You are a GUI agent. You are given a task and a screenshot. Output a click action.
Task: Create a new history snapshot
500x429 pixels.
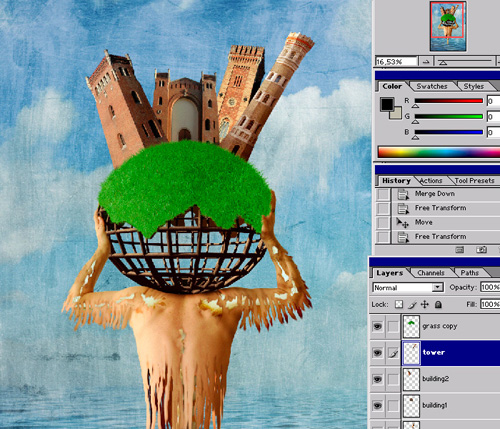pyautogui.click(x=481, y=250)
